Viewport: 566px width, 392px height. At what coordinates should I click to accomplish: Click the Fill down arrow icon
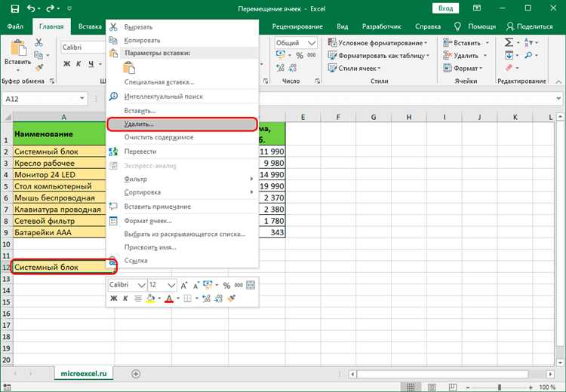(509, 55)
